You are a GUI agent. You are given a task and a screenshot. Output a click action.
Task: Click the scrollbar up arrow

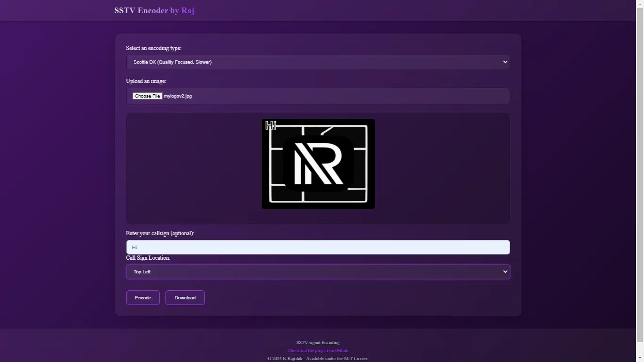pyautogui.click(x=640, y=3)
